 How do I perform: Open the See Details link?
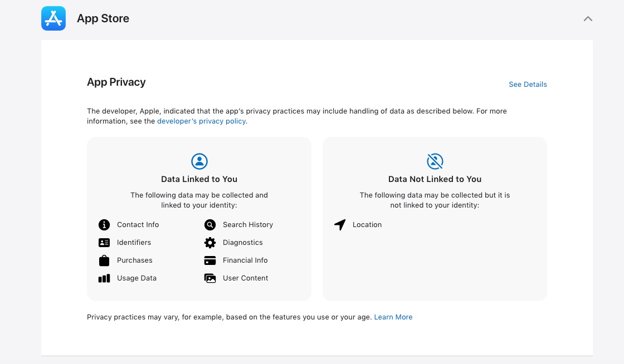point(528,84)
